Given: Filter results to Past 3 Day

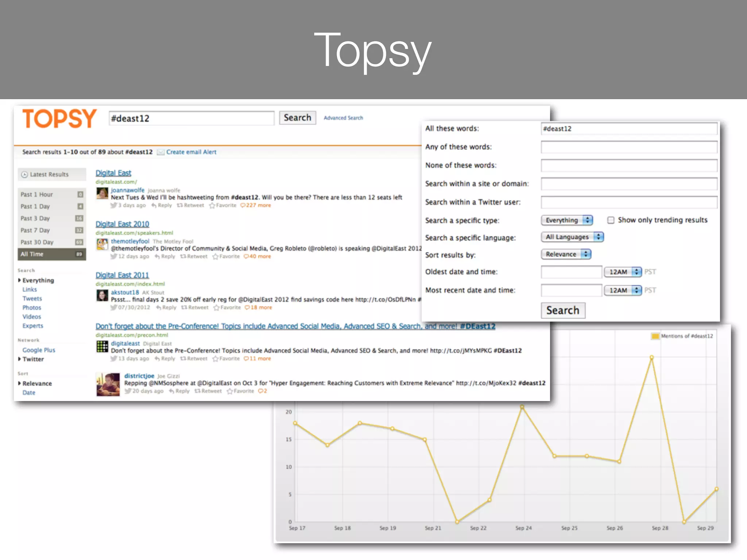Looking at the screenshot, I should 52,218.
